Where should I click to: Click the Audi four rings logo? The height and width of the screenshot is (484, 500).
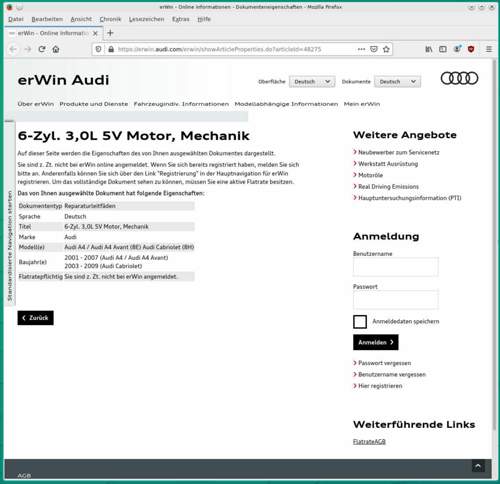point(459,79)
